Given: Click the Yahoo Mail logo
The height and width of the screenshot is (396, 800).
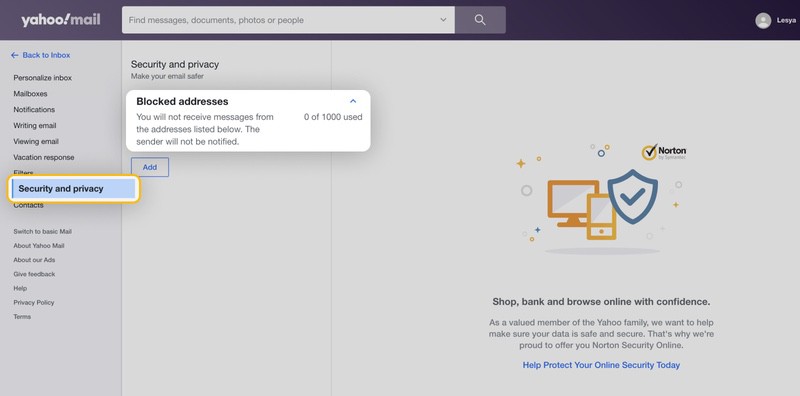Looking at the screenshot, I should (61, 20).
